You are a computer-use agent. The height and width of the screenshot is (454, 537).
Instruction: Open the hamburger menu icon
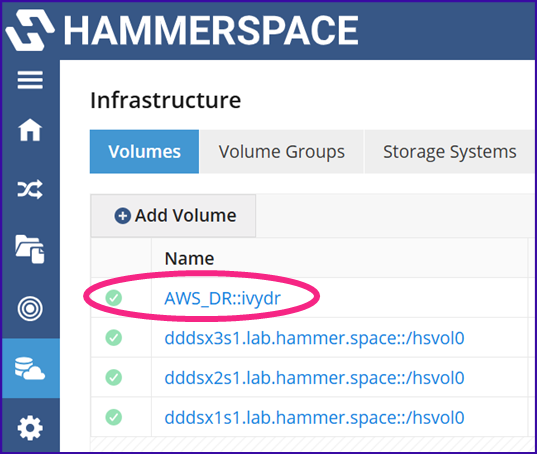30,80
